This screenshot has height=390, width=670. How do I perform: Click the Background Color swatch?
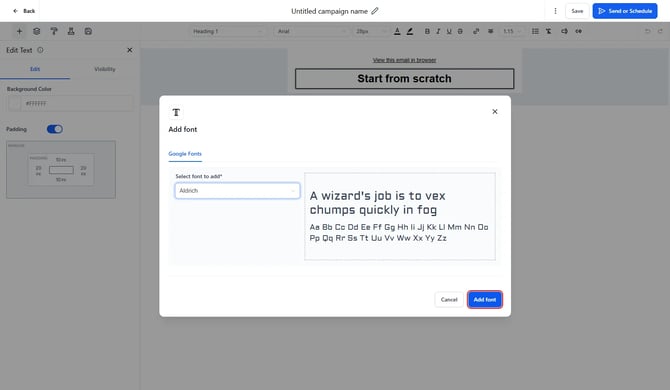click(15, 103)
